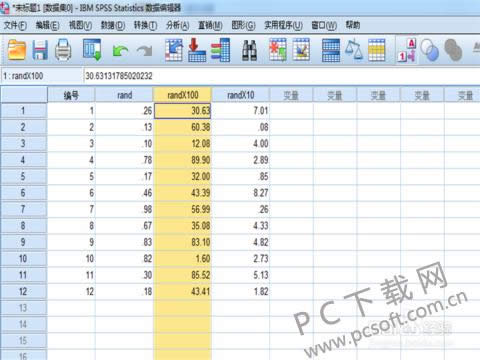Open the 转换(T) menu
The image size is (480, 360).
coord(145,25)
